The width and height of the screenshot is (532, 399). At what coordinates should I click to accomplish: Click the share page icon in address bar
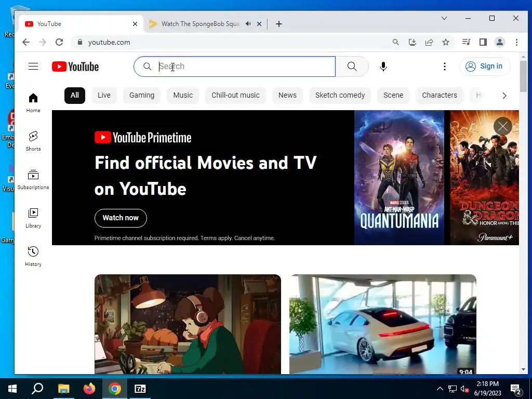(x=429, y=42)
